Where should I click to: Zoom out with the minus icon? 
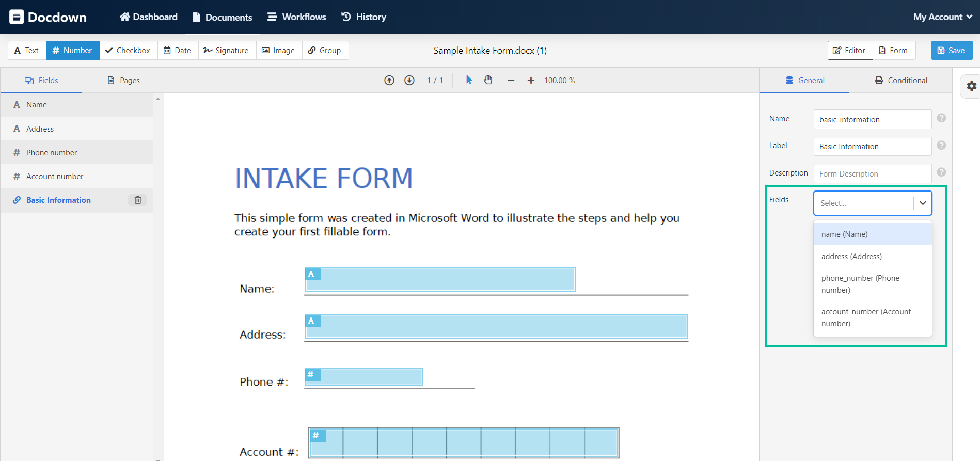click(x=511, y=81)
